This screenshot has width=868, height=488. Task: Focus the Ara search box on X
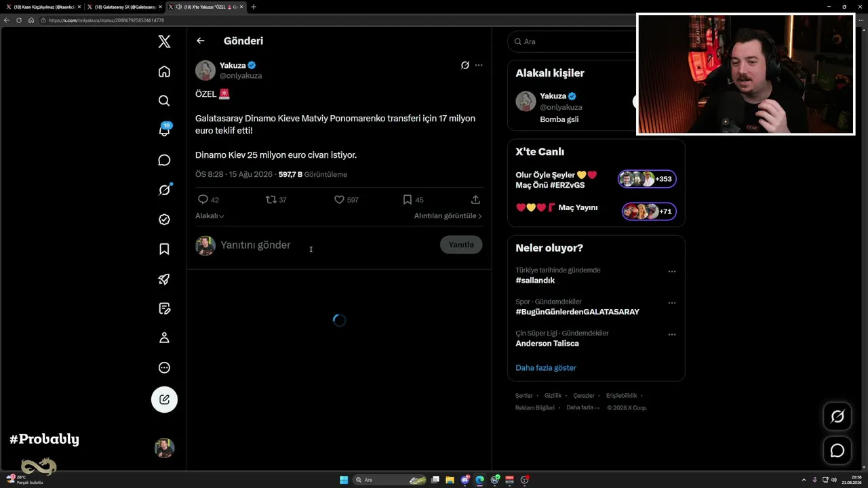572,41
